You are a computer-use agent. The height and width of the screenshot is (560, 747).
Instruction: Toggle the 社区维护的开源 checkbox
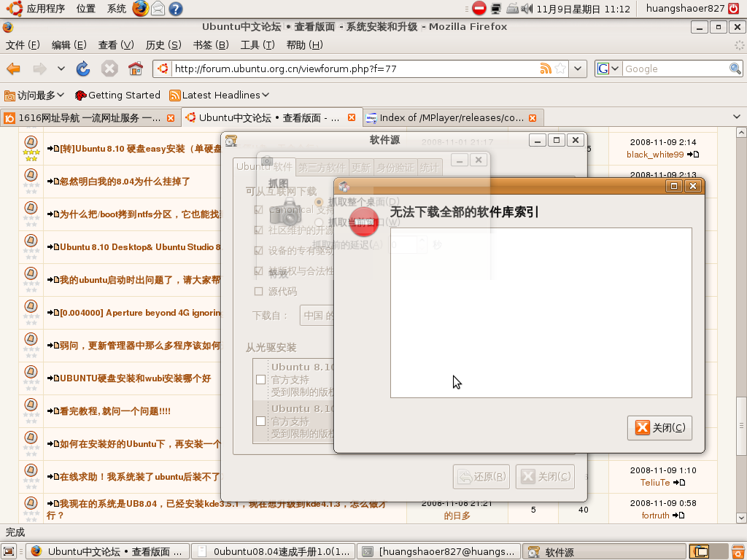tap(259, 230)
